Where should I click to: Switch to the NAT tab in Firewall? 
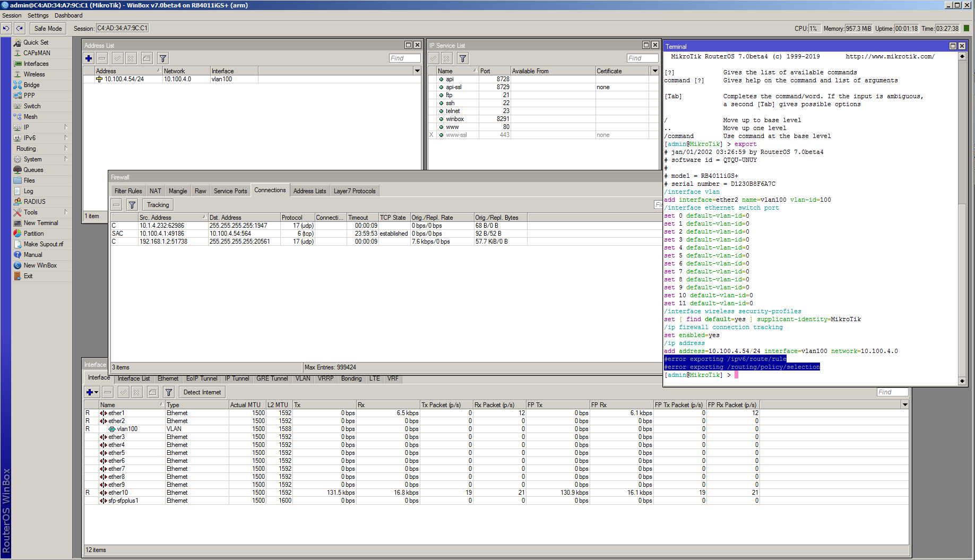point(155,191)
